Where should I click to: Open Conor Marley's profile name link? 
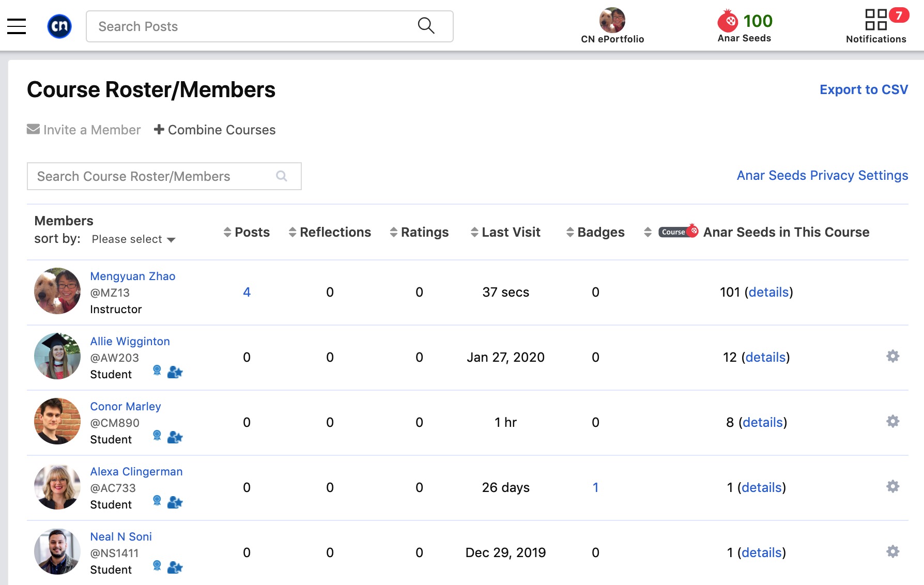[126, 406]
